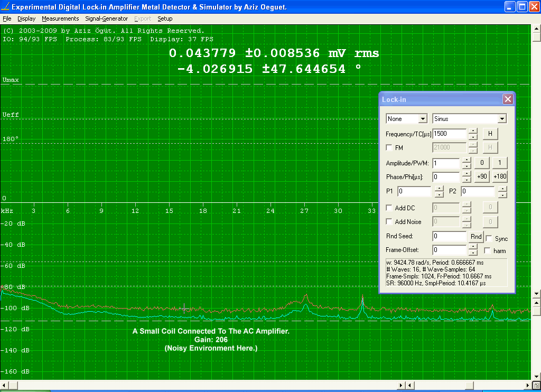Increase P1 value with up spinner
This screenshot has width=541, height=392.
439,189
